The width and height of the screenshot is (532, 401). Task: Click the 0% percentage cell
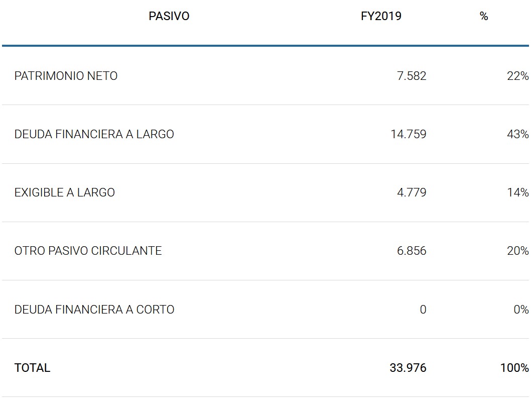click(x=520, y=309)
